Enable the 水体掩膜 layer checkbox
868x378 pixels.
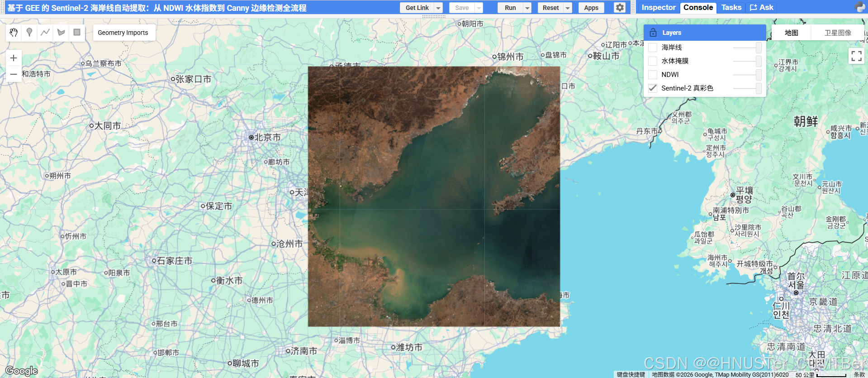coord(653,61)
